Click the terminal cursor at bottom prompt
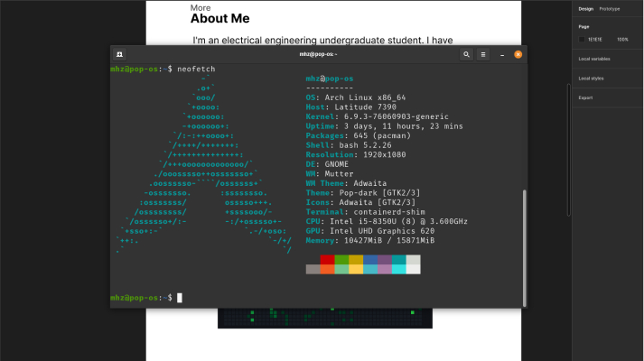The height and width of the screenshot is (361, 644). (180, 298)
